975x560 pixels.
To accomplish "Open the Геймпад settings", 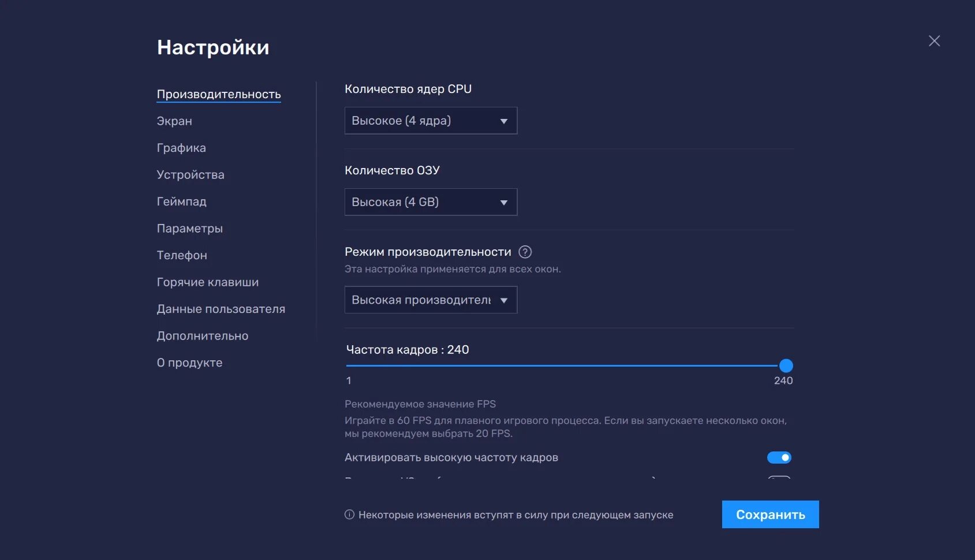I will [181, 201].
